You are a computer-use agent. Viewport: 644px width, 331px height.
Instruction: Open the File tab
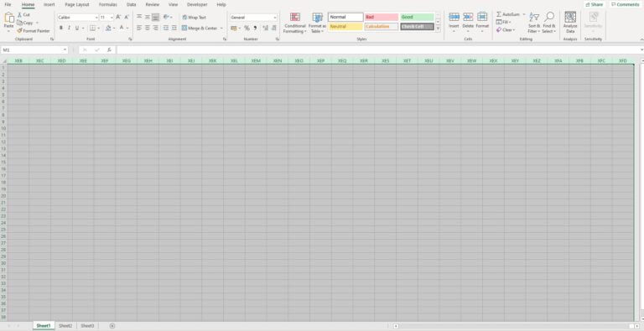(8, 4)
